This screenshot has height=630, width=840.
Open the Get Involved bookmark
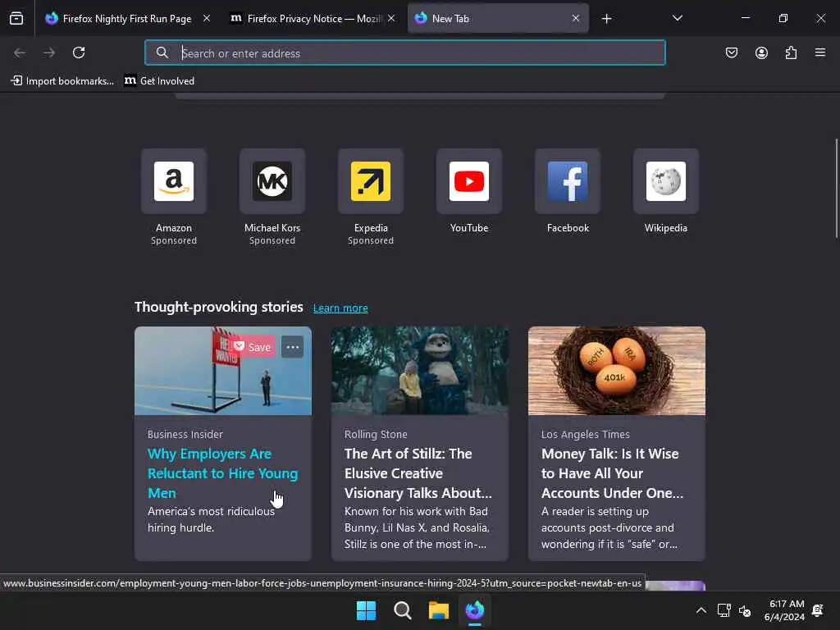[160, 81]
